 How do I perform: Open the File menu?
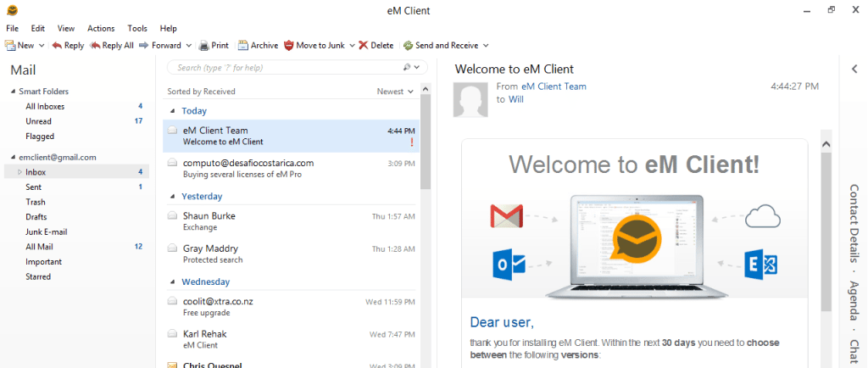(x=12, y=28)
